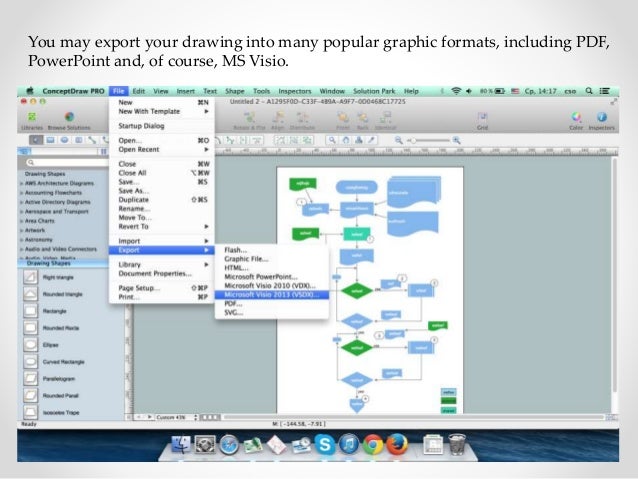
Task: Export as Microsoft Visio 2010 (VDX)...
Action: (272, 286)
